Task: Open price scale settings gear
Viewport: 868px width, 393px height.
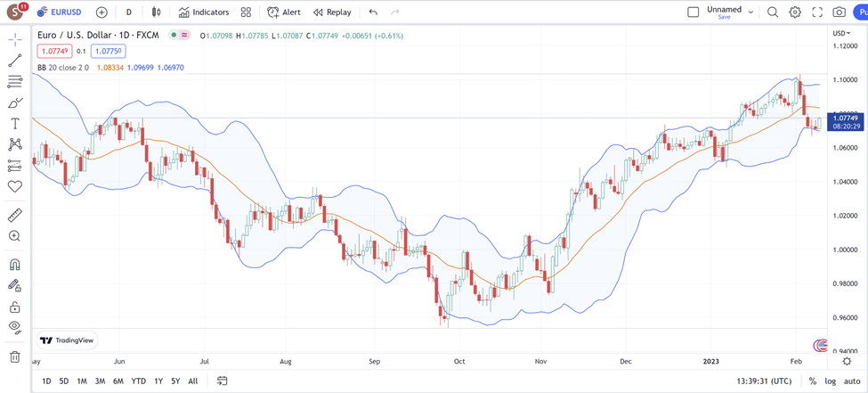Action: [847, 362]
